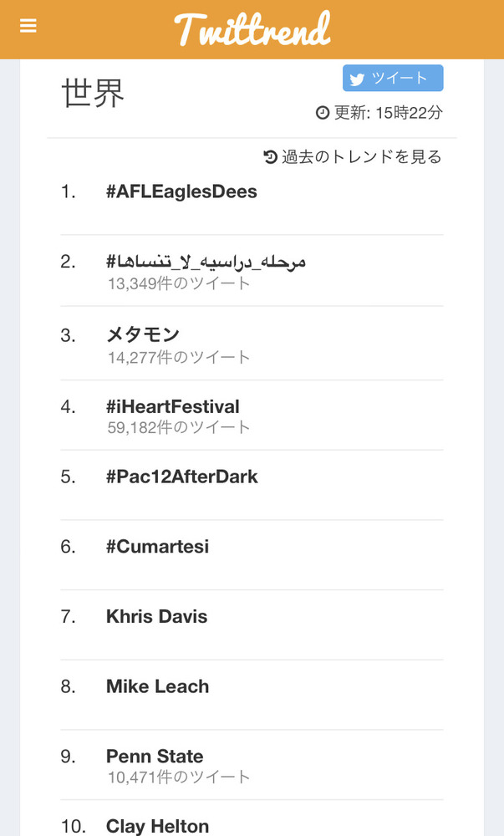Click the 世界 region heading
The image size is (504, 836).
tap(94, 94)
